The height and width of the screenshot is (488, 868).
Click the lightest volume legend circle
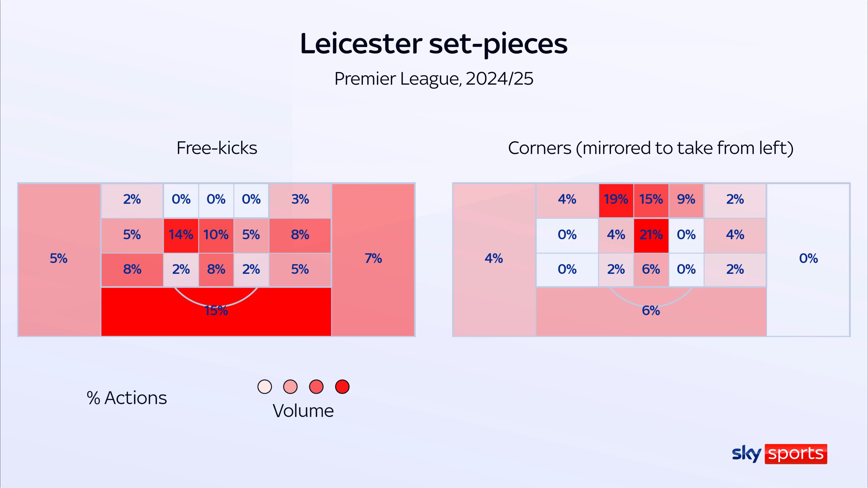[x=265, y=386]
